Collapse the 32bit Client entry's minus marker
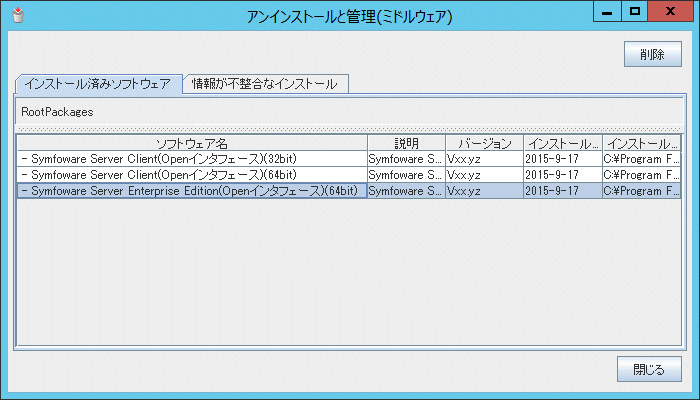Viewport: 700px width, 400px height. tap(24, 159)
